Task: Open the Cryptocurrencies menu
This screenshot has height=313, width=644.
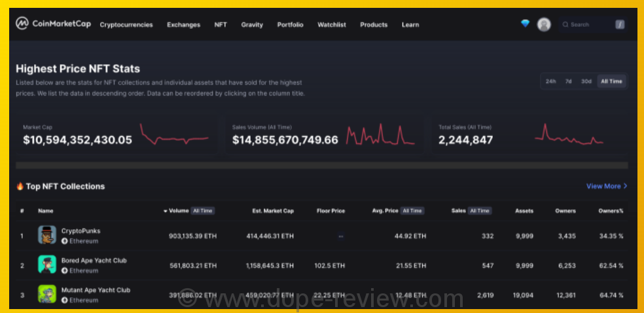Action: [126, 25]
